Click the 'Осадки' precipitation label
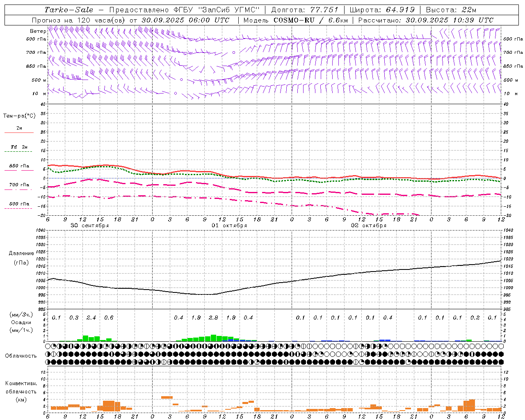 click(21, 322)
